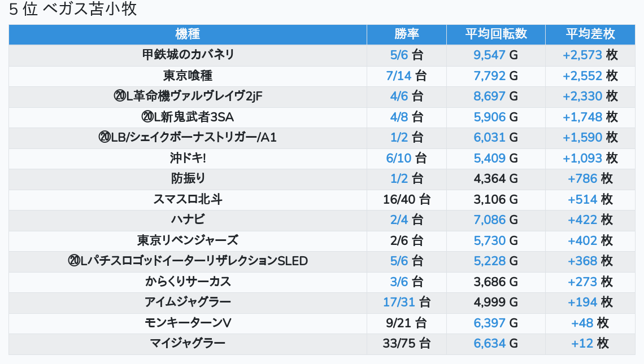This screenshot has height=364, width=644.
Task: Click the 7/14 win rate link for 東京喰種
Action: 399,76
